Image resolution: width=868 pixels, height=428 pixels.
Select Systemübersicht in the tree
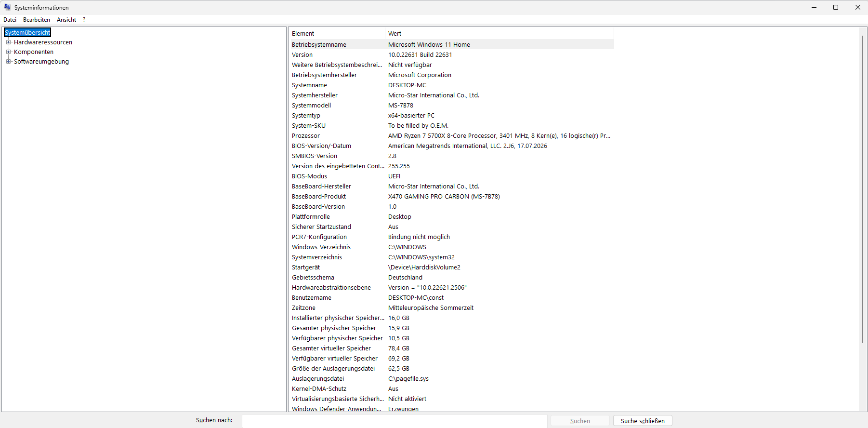27,33
